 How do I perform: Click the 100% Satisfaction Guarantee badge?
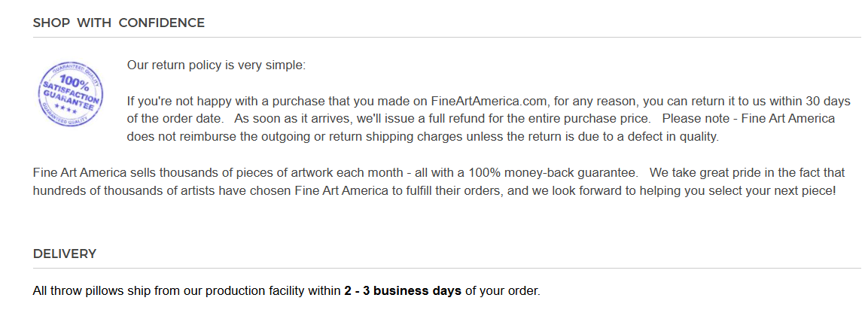69,93
